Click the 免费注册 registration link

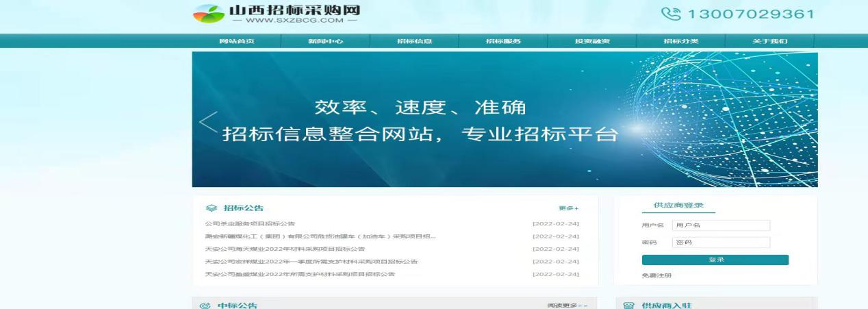coord(656,275)
